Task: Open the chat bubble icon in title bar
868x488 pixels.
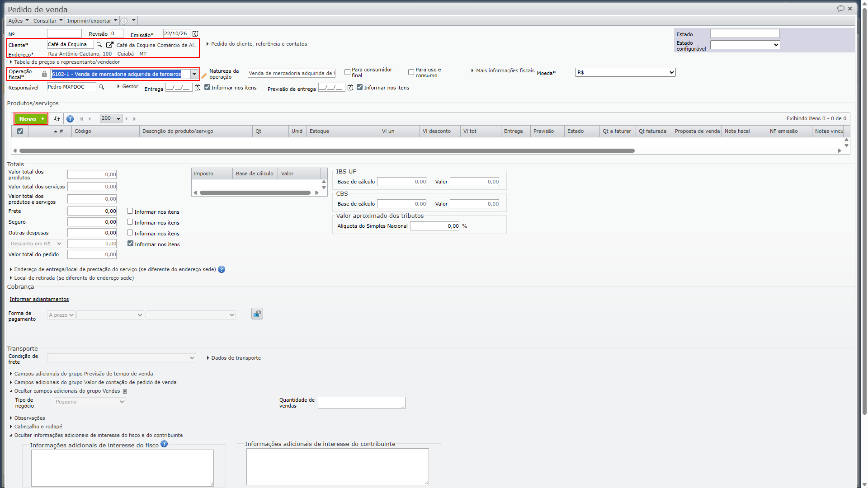Action: click(840, 9)
